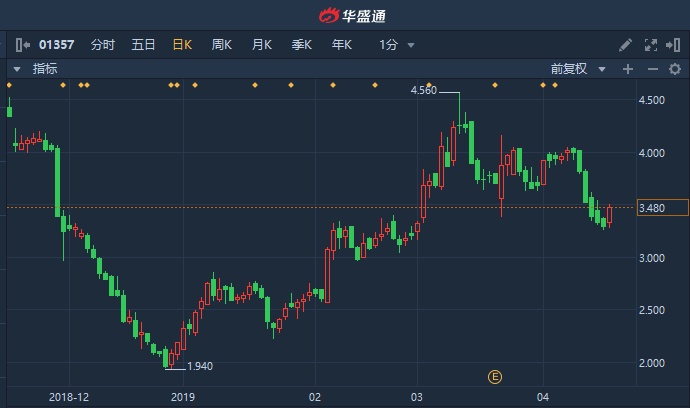Select the 五日 five-day tab
Screen dimensions: 690x408
click(143, 45)
